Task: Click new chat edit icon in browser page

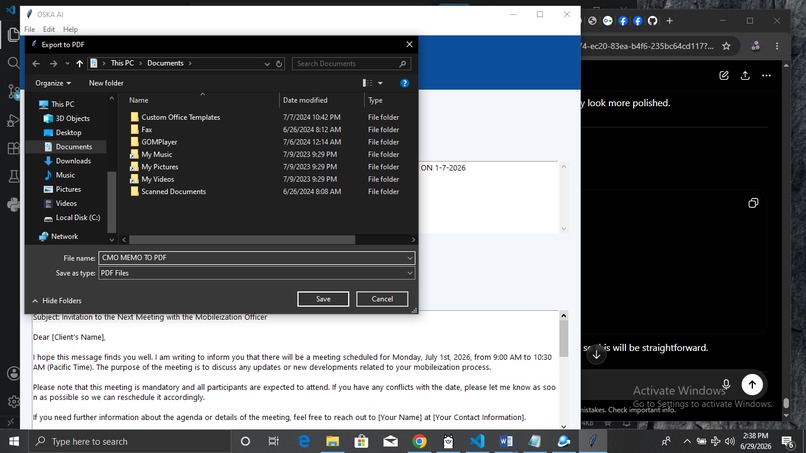Action: tap(724, 76)
